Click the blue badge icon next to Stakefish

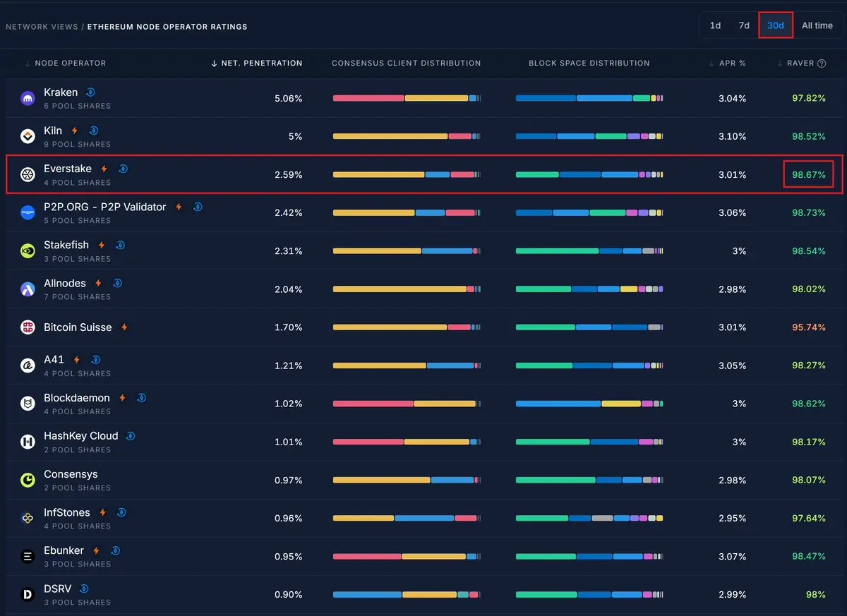[120, 245]
